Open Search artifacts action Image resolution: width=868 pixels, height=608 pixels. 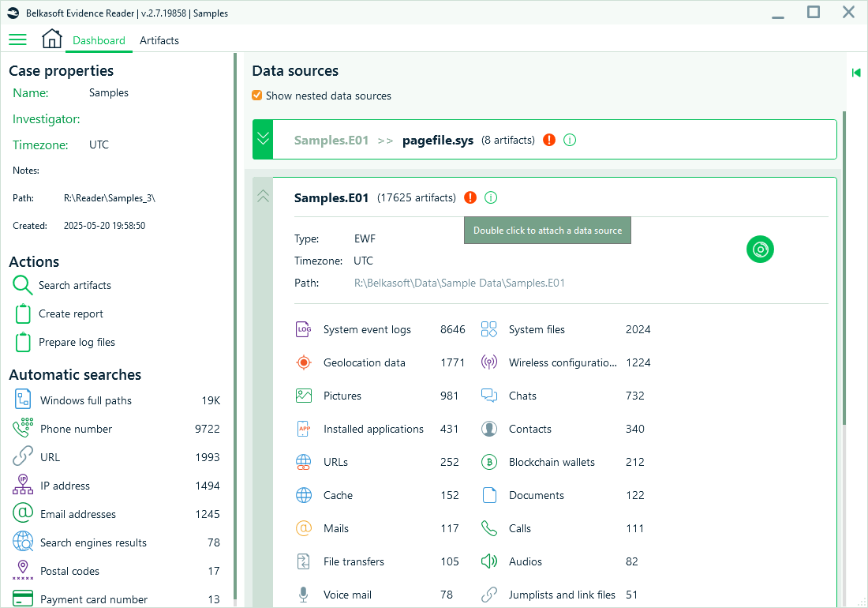[75, 285]
